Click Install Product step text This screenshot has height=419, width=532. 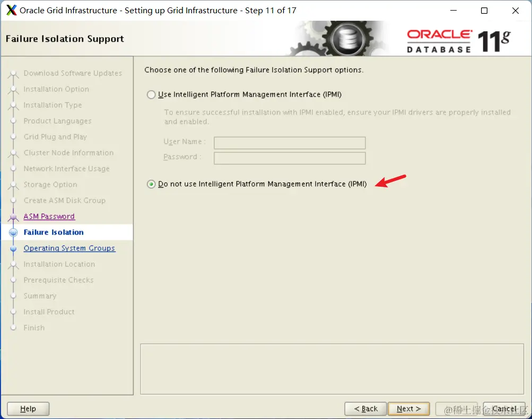49,312
